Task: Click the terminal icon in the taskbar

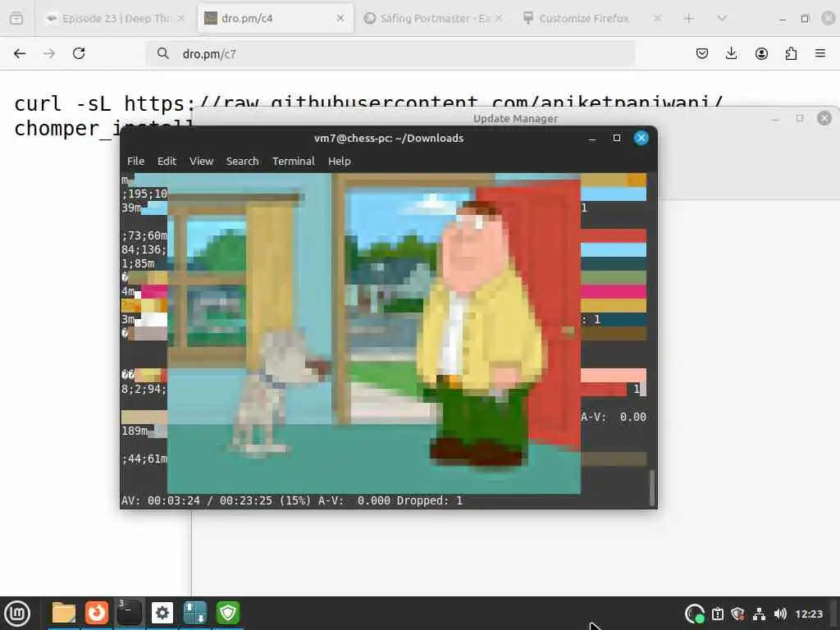Action: (129, 613)
